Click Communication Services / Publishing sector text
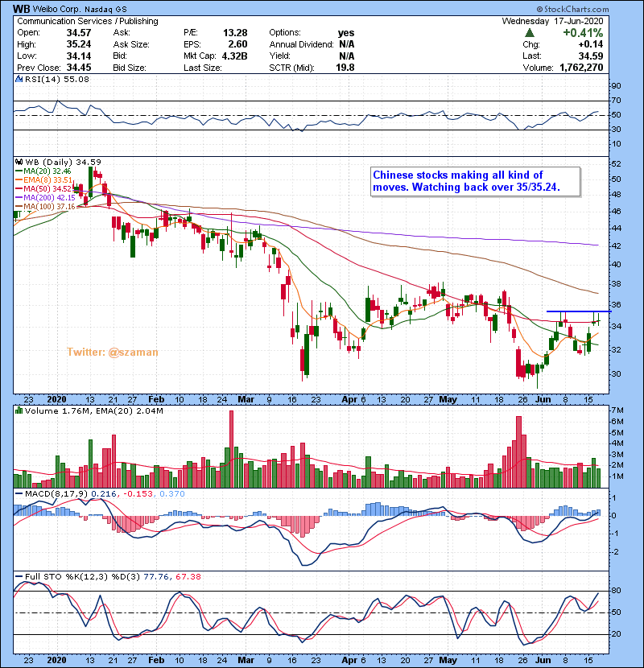 [88, 21]
